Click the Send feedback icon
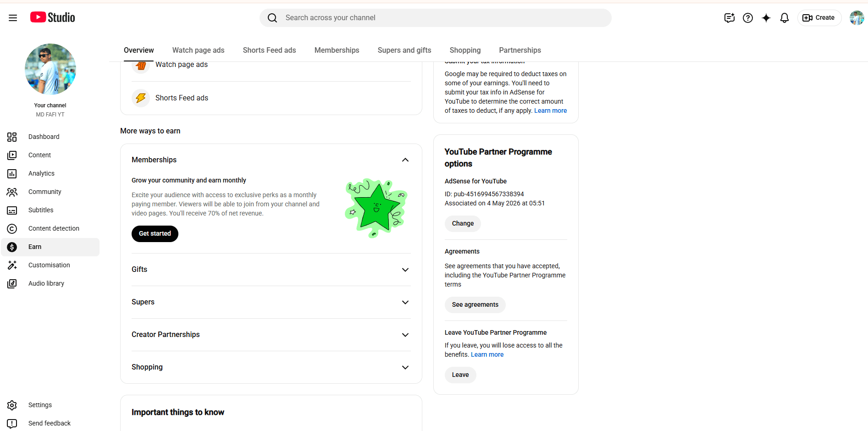 pyautogui.click(x=12, y=424)
